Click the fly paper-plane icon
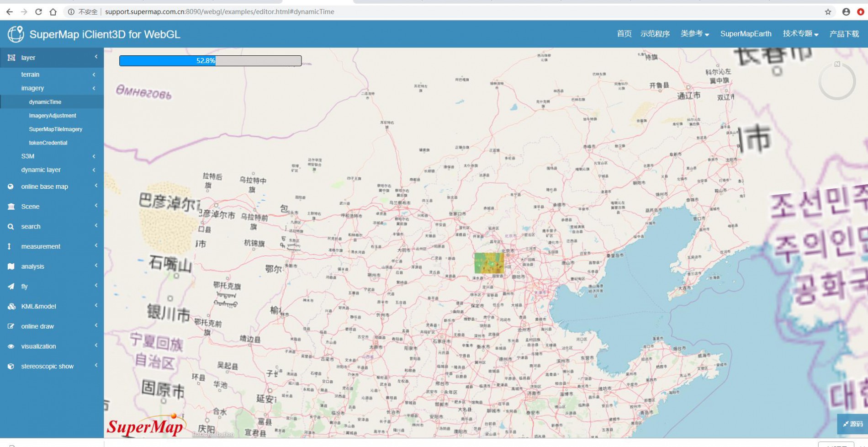The height and width of the screenshot is (447, 868). tap(11, 287)
